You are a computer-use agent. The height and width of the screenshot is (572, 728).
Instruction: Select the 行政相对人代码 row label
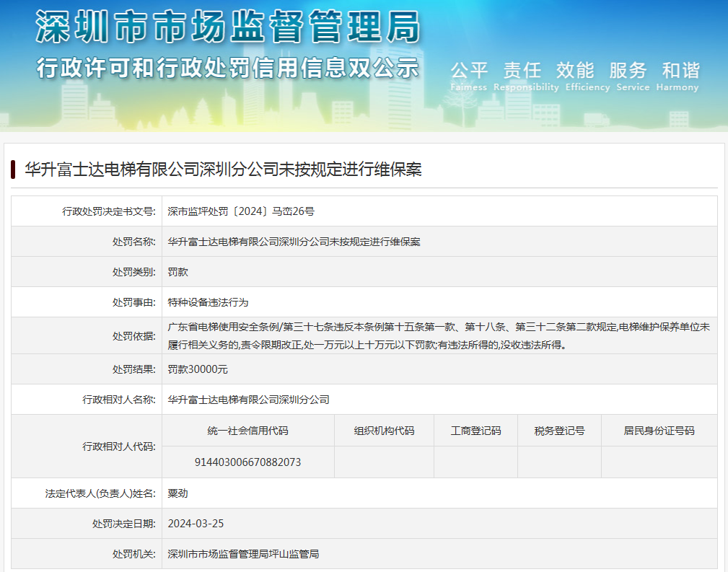tap(119, 446)
